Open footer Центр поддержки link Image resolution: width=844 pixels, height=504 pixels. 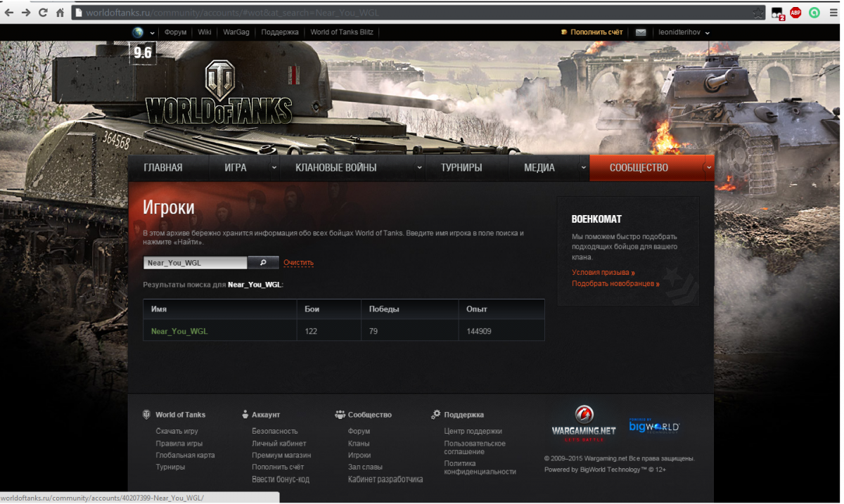(x=473, y=431)
